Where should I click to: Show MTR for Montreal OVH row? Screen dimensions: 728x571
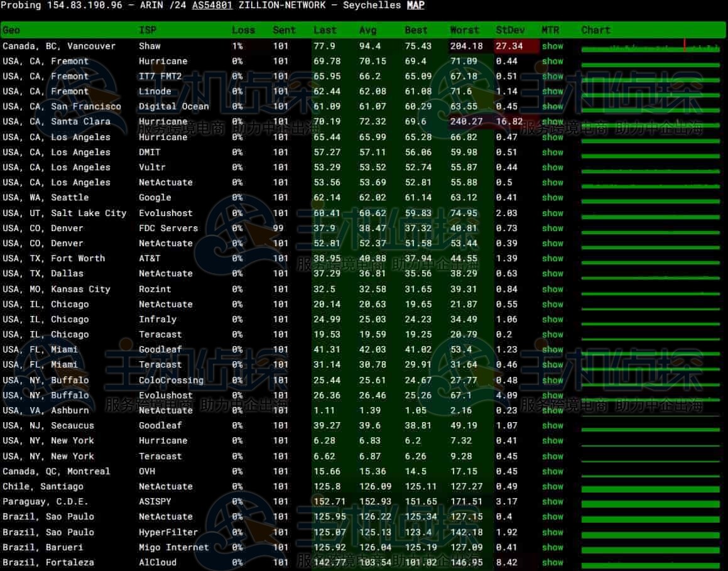click(553, 471)
